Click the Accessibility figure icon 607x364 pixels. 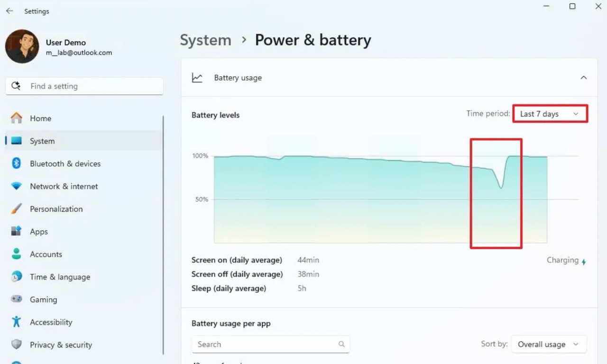tap(17, 322)
